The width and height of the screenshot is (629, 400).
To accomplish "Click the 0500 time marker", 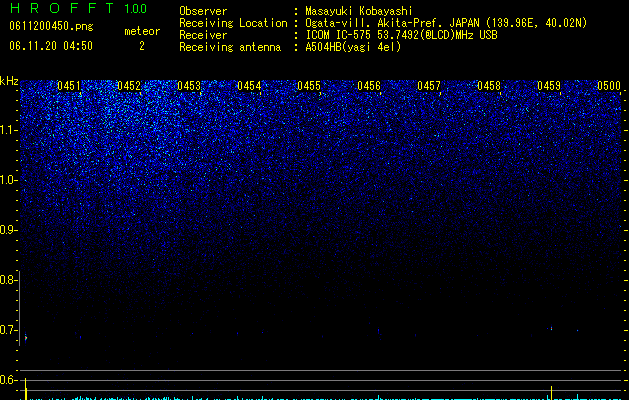I will (609, 86).
